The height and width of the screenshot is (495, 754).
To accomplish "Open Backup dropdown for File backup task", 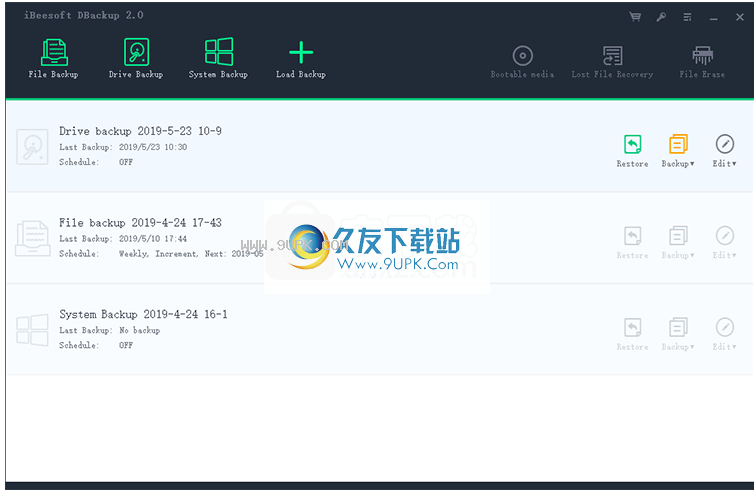I will tap(678, 242).
